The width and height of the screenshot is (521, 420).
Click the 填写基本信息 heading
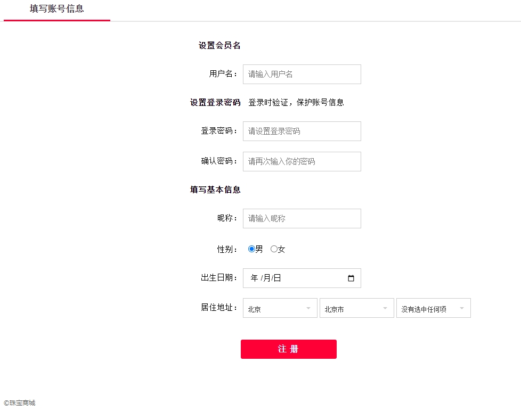tap(215, 190)
